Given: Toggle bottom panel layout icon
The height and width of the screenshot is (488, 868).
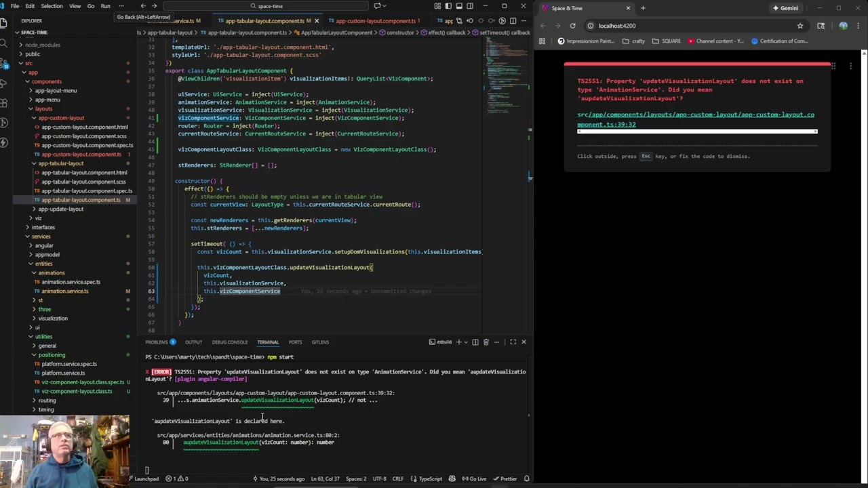Looking at the screenshot, I should (459, 6).
